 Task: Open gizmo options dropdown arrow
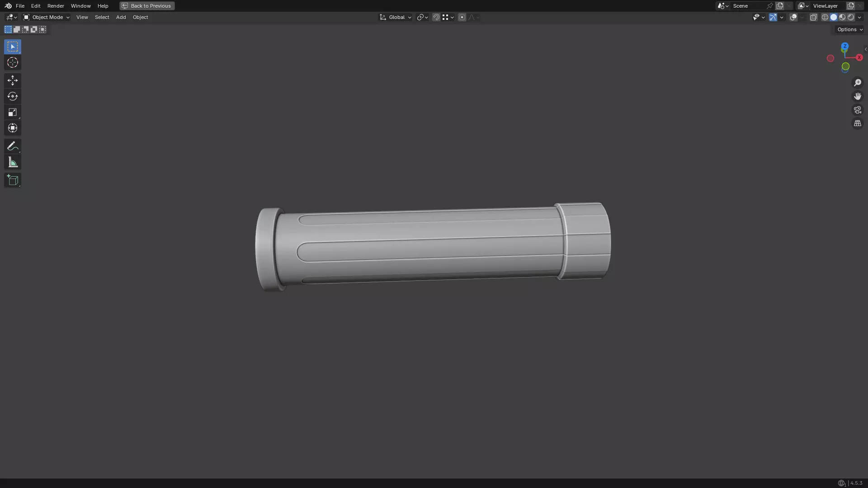click(782, 17)
